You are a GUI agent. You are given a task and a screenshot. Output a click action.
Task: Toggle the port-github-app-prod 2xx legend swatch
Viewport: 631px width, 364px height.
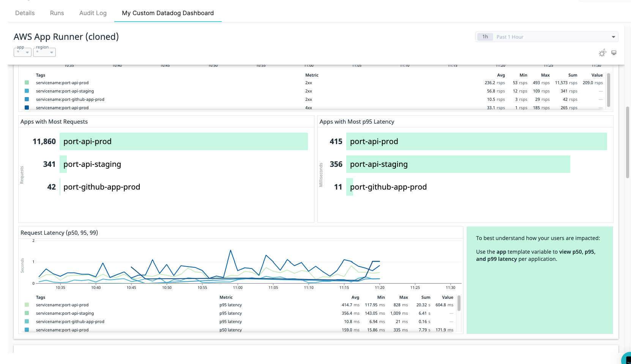point(27,99)
